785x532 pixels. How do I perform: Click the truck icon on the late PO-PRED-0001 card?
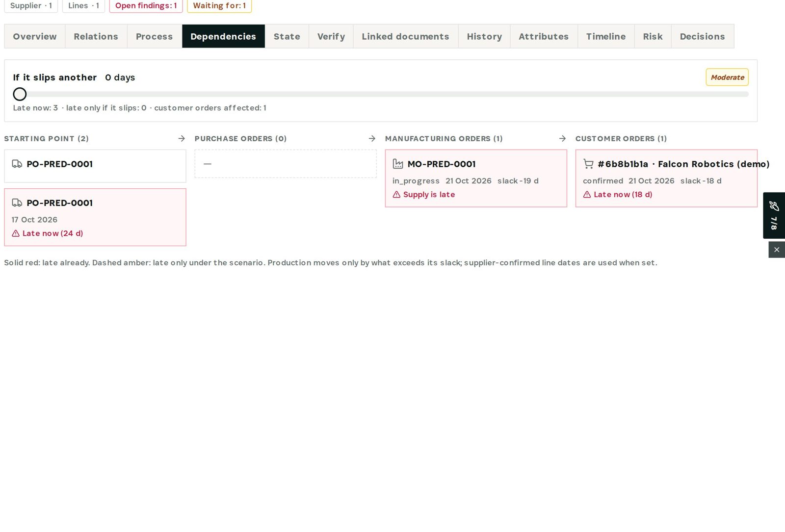pyautogui.click(x=17, y=203)
